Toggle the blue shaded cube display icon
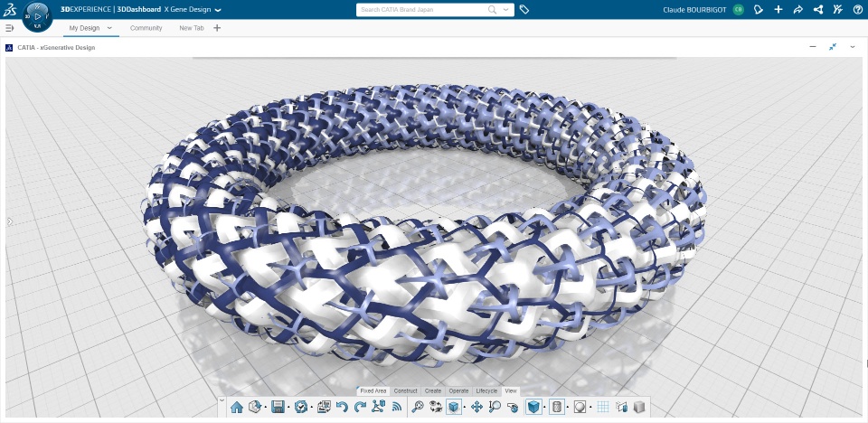Screen dimensions: 868x423 click(534, 407)
